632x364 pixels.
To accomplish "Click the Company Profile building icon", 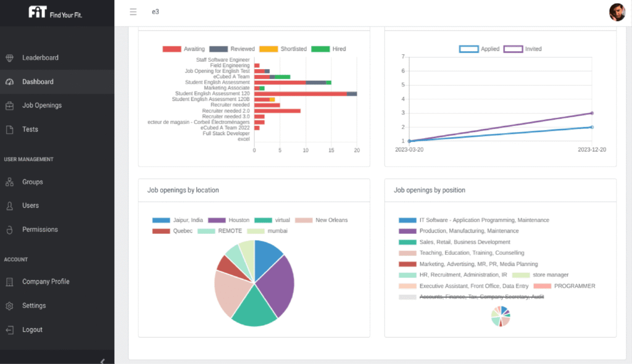I will 9,282.
